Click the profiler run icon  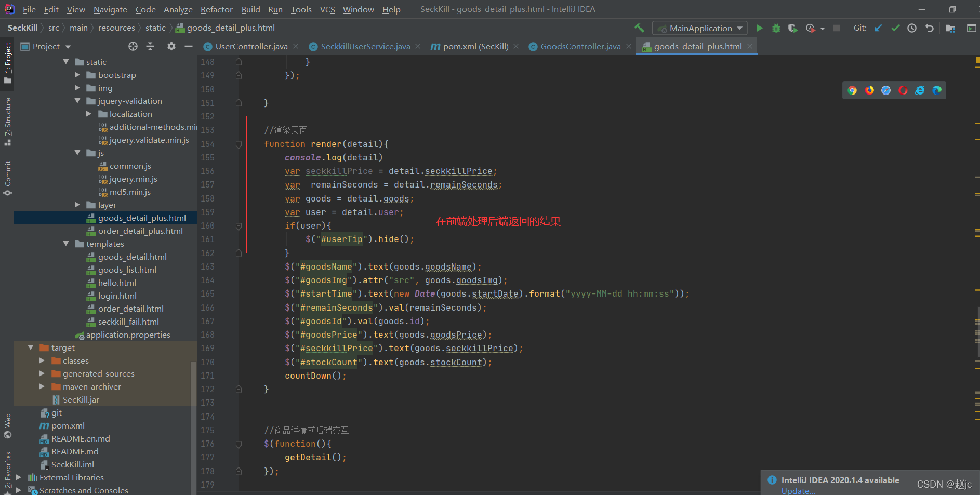click(810, 28)
